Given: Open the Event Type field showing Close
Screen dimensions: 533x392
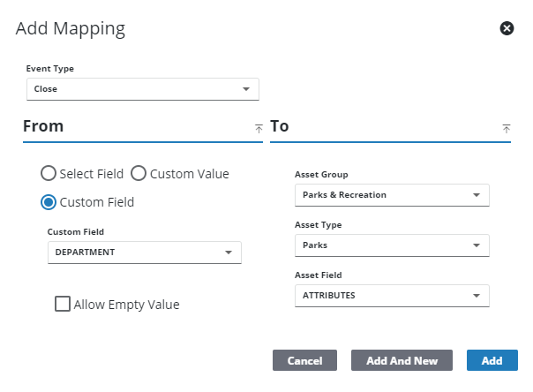Looking at the screenshot, I should tap(132, 89).
